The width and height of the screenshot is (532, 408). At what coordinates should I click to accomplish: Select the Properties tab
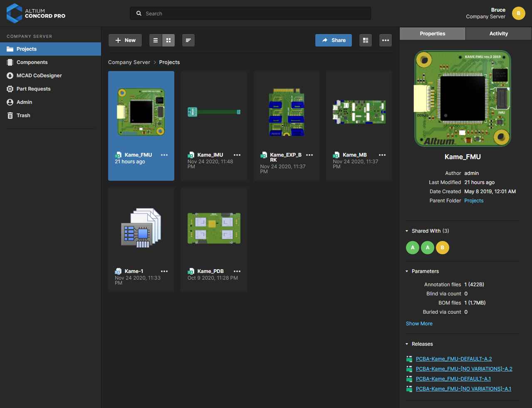tap(432, 34)
